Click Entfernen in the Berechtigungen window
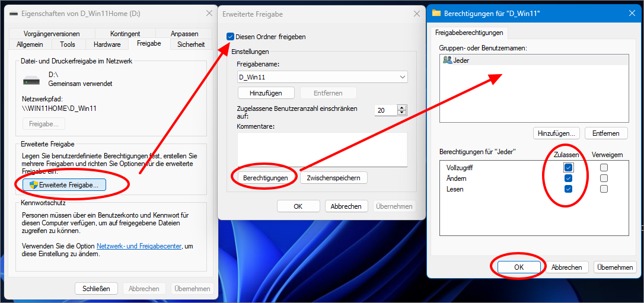The height and width of the screenshot is (303, 644). pos(607,133)
